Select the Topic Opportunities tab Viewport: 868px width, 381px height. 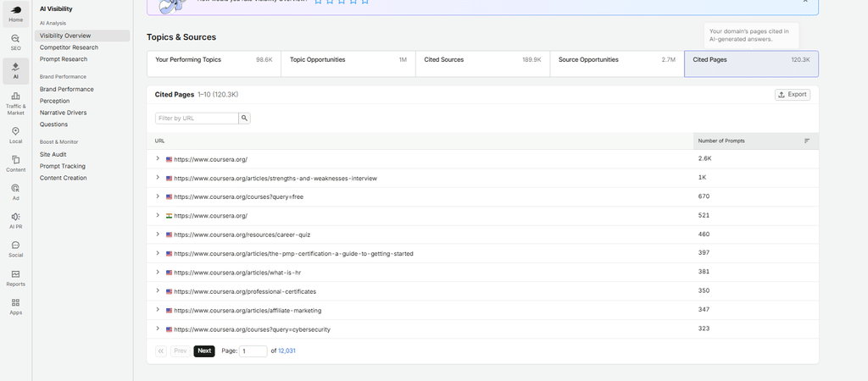(x=348, y=64)
